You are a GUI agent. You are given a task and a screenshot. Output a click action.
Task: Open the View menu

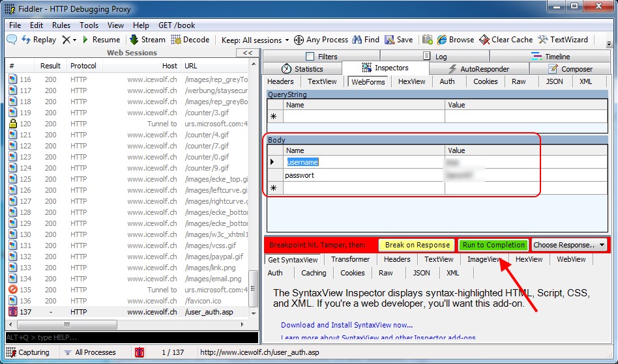pos(115,25)
